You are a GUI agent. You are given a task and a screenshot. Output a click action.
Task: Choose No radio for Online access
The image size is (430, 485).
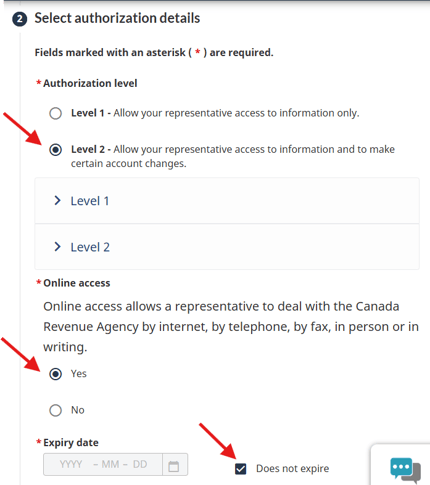tap(55, 410)
